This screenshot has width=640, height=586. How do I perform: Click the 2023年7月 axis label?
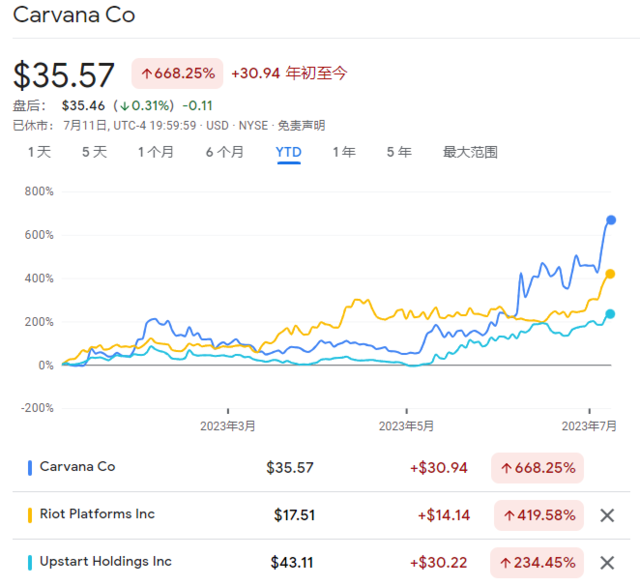(589, 426)
